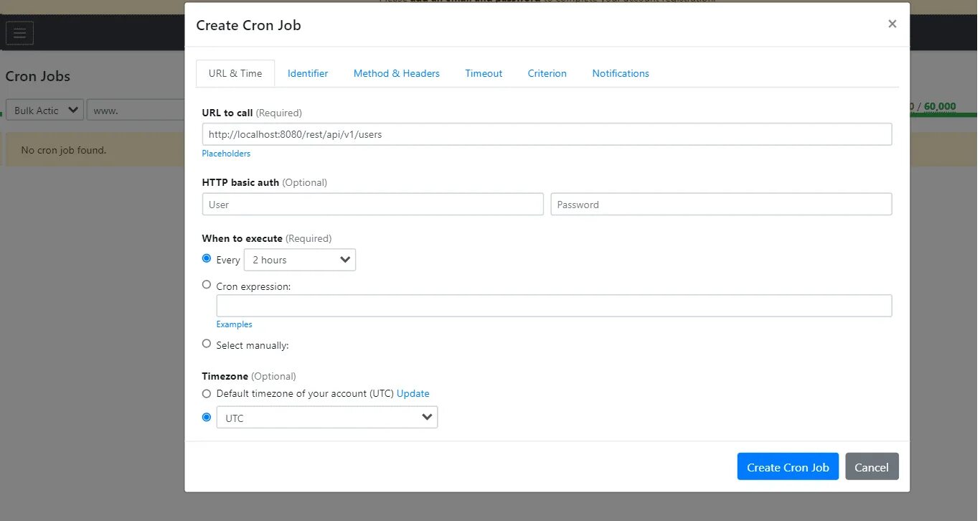Select the Cron expression radio button
Screen dimensions: 980x521
[207, 285]
